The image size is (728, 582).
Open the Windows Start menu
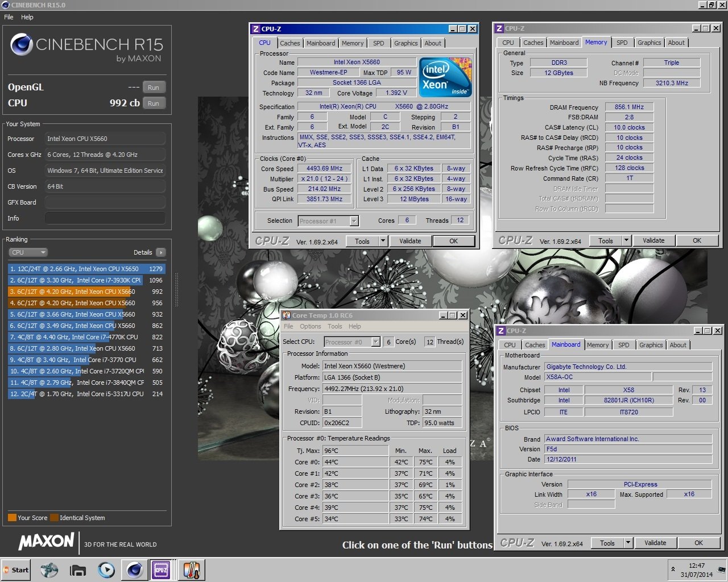[x=15, y=569]
